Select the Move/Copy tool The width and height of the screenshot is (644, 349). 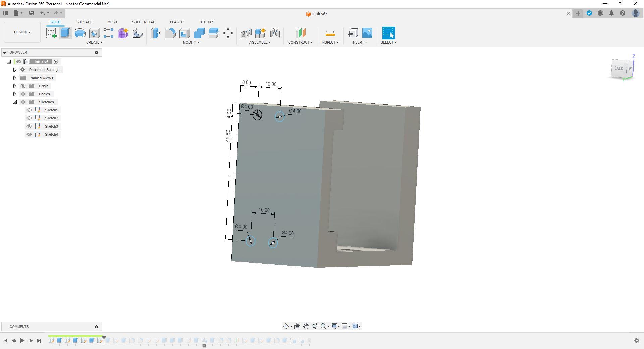point(228,33)
